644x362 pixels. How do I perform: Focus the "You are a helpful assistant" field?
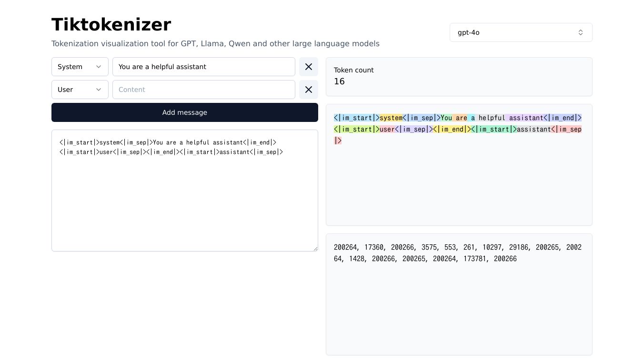click(x=203, y=67)
